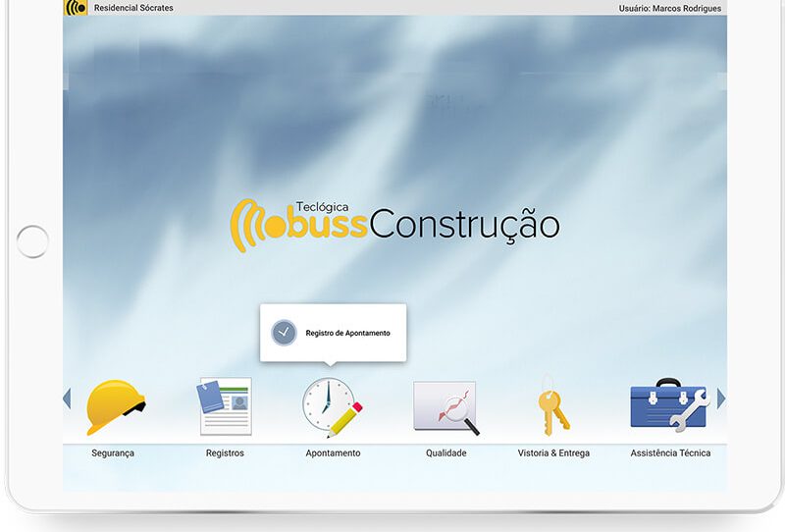Go to previous modules with left arrow
This screenshot has height=532, width=785.
67,399
